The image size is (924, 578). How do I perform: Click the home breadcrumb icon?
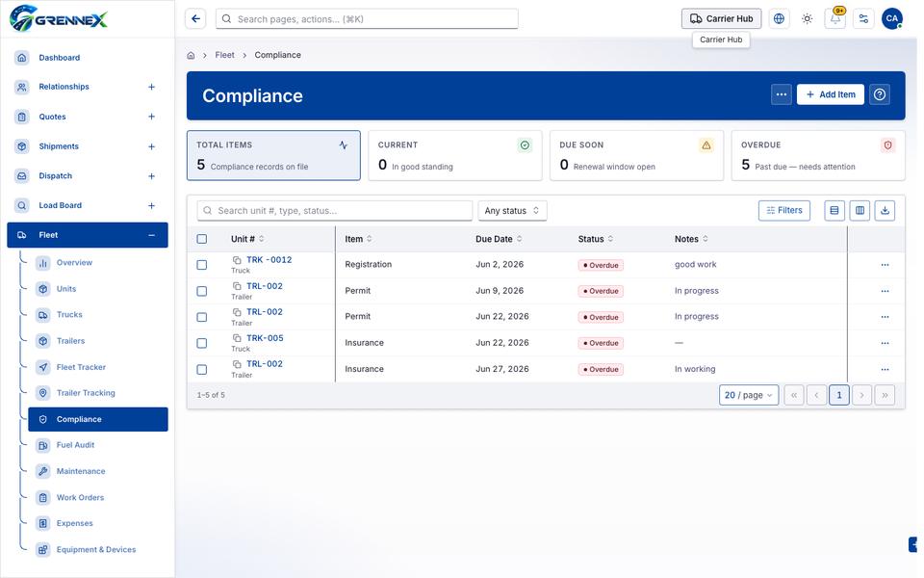coord(191,56)
